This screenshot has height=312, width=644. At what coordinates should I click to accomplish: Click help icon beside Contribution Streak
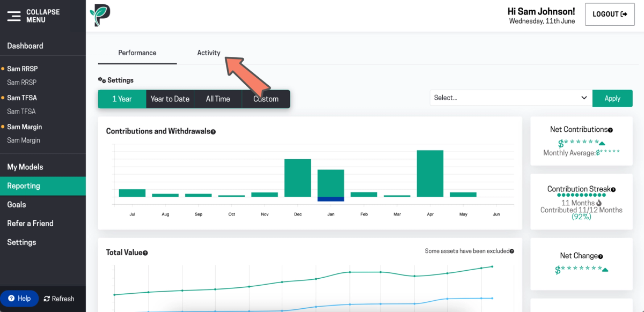(x=613, y=189)
